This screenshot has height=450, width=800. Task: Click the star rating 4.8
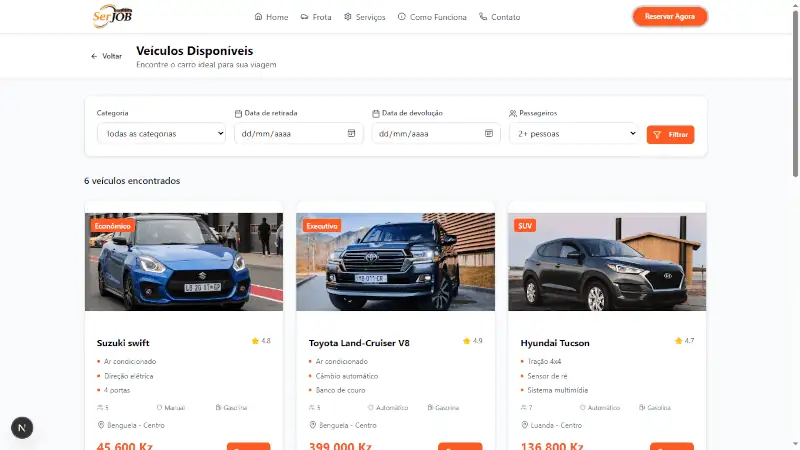click(x=261, y=341)
